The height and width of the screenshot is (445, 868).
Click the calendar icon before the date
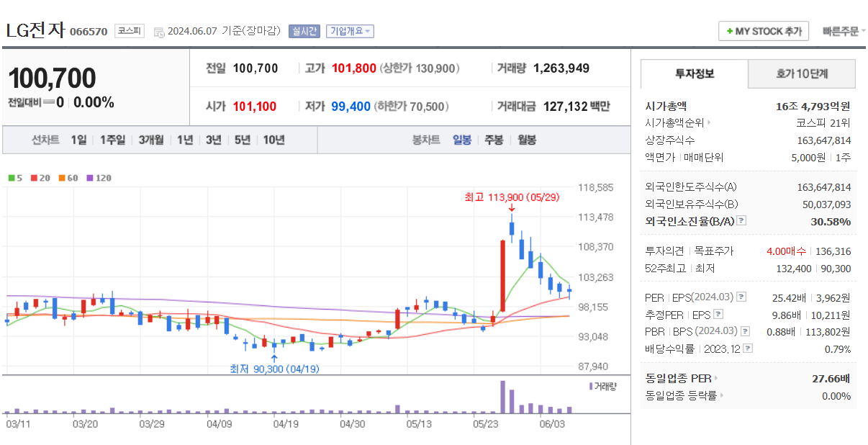[158, 32]
